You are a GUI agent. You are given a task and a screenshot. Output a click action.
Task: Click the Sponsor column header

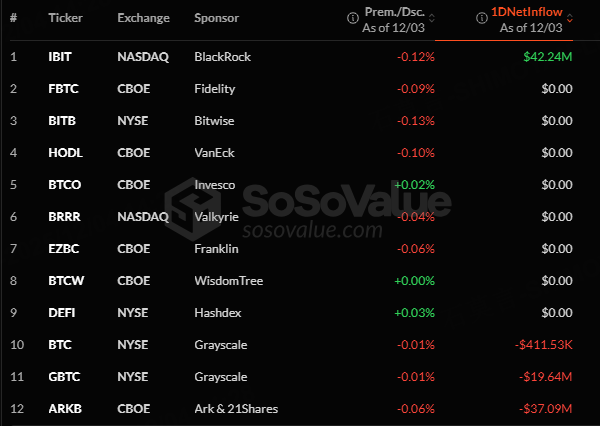pyautogui.click(x=218, y=19)
